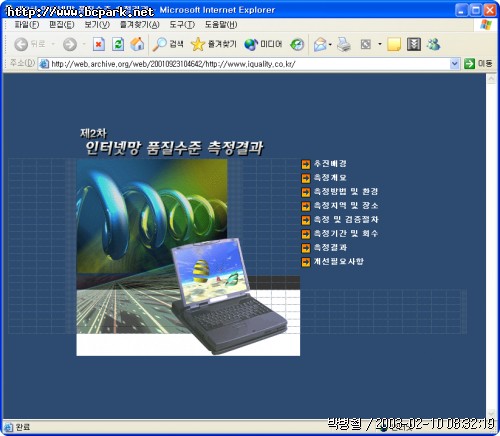Click the dark gray film-strip toolbar icon
Image resolution: width=500 pixels, height=436 pixels.
coord(414,44)
